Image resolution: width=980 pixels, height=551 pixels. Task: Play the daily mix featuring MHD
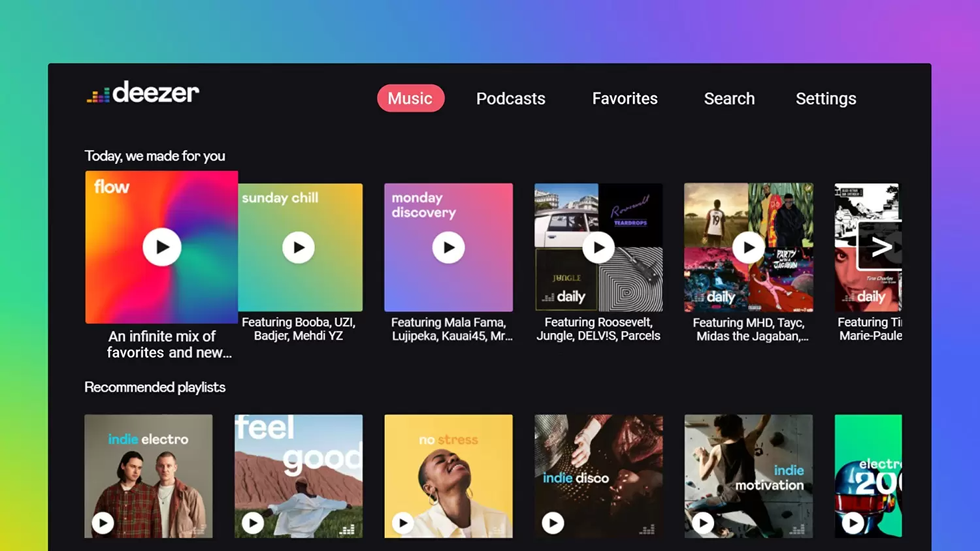(x=749, y=247)
